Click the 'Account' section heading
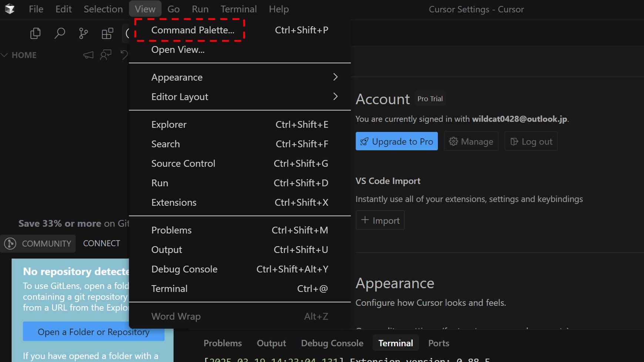644x362 pixels. pyautogui.click(x=383, y=99)
